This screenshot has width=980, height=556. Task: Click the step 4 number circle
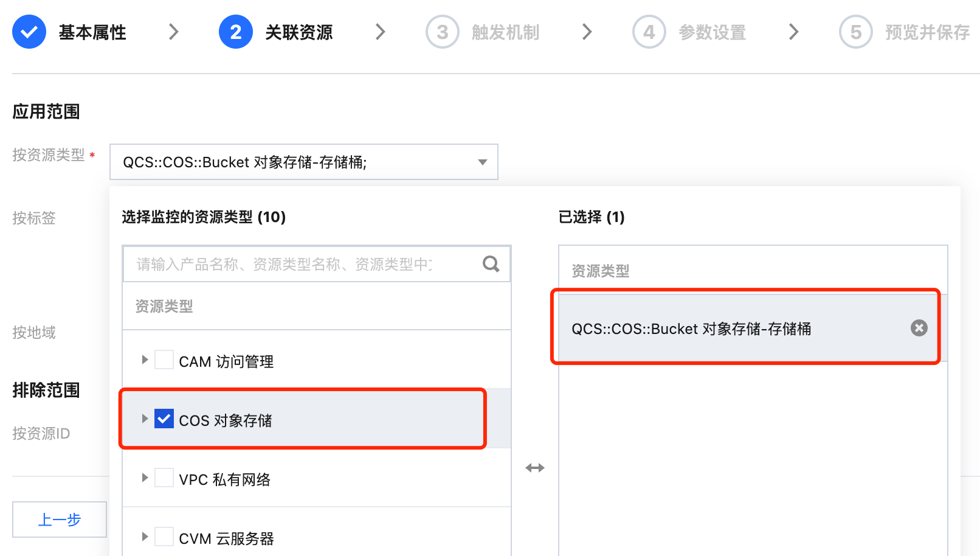coord(649,32)
